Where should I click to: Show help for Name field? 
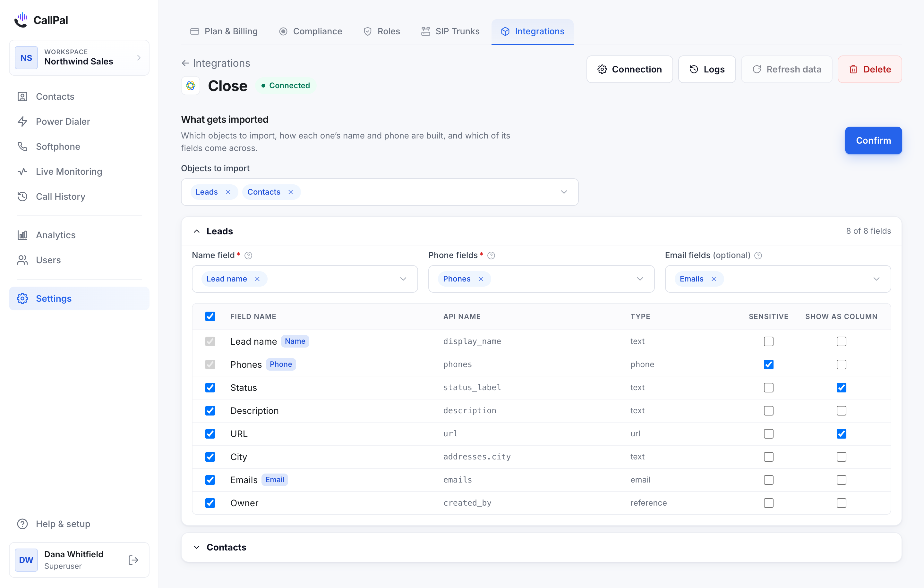[x=248, y=256]
